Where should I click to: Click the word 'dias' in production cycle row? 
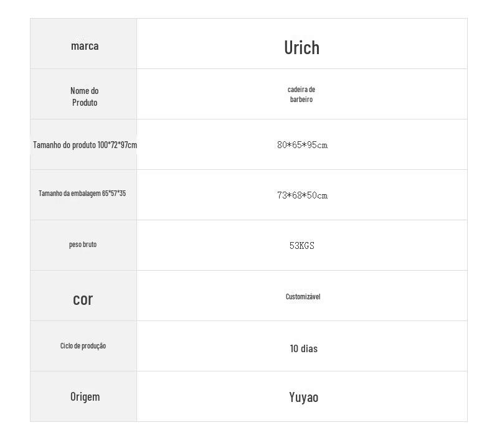tap(309, 348)
